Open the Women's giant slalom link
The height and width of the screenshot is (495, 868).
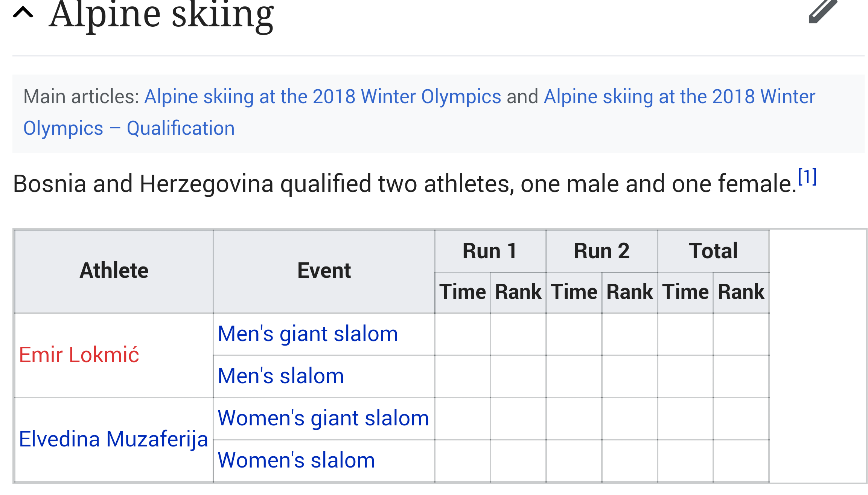click(323, 418)
